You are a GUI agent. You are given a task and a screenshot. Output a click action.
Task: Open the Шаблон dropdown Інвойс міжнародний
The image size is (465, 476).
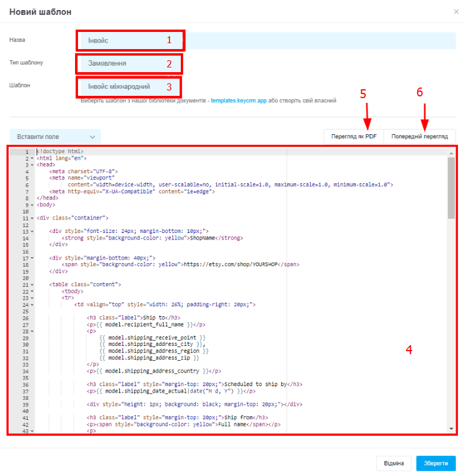pos(131,86)
